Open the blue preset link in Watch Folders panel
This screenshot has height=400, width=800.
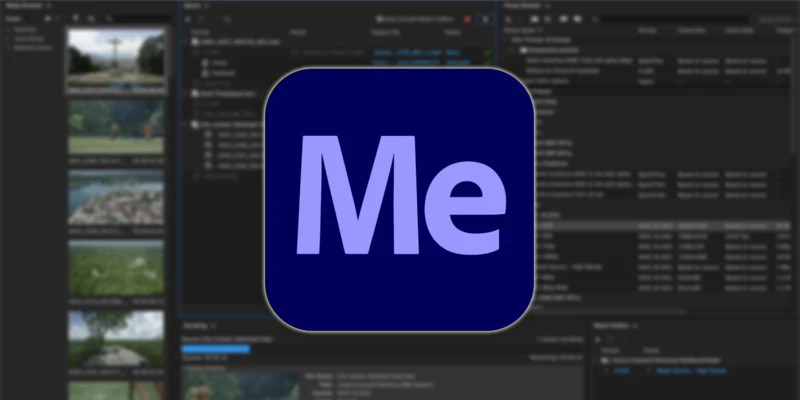point(691,371)
